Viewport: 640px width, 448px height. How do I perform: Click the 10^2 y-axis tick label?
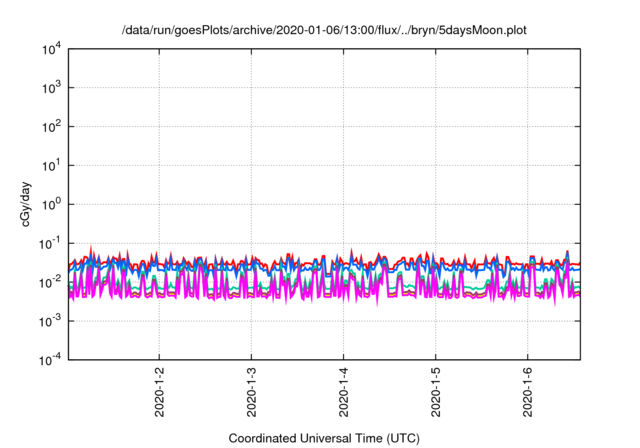pyautogui.click(x=50, y=127)
